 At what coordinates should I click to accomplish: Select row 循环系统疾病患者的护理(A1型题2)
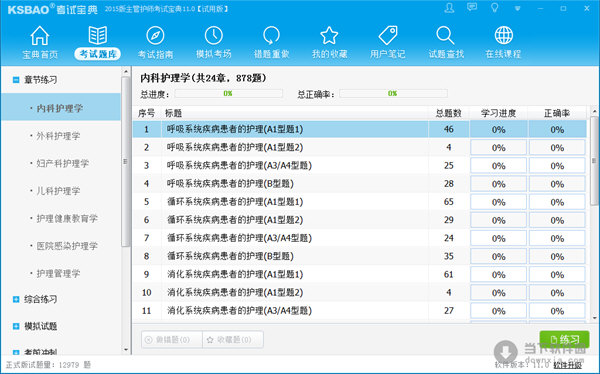pyautogui.click(x=360, y=220)
